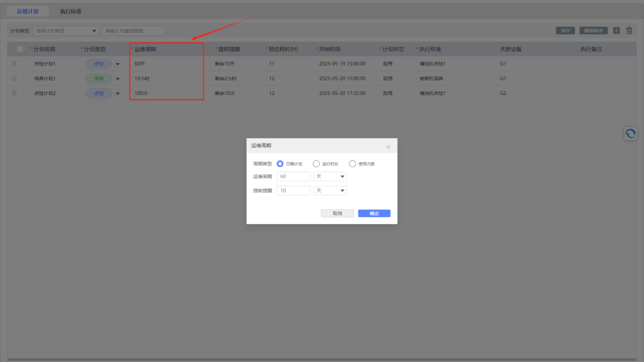The height and width of the screenshot is (362, 644).
Task: Click the add plan plus icon
Action: pyautogui.click(x=616, y=31)
